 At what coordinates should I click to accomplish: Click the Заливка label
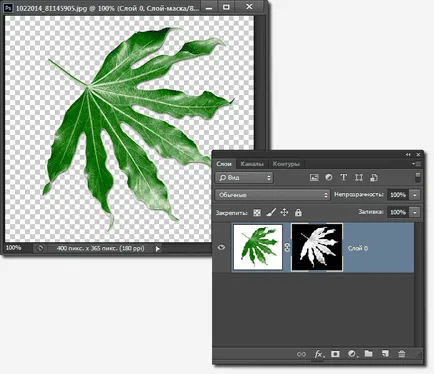[371, 212]
